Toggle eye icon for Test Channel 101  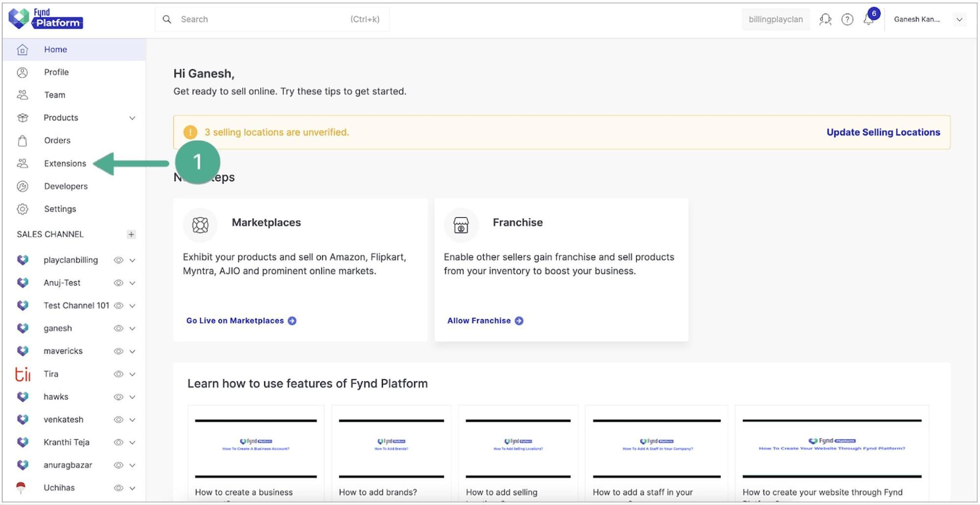[118, 306]
